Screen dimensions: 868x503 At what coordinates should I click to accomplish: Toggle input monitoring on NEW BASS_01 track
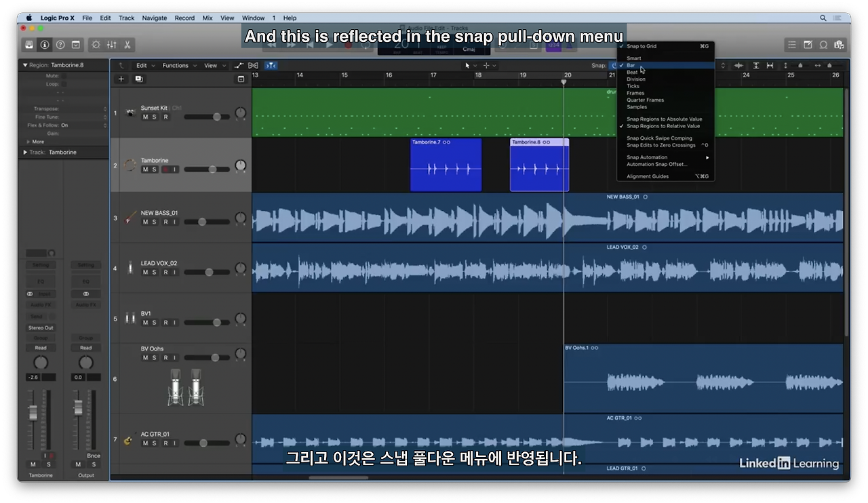coord(174,222)
